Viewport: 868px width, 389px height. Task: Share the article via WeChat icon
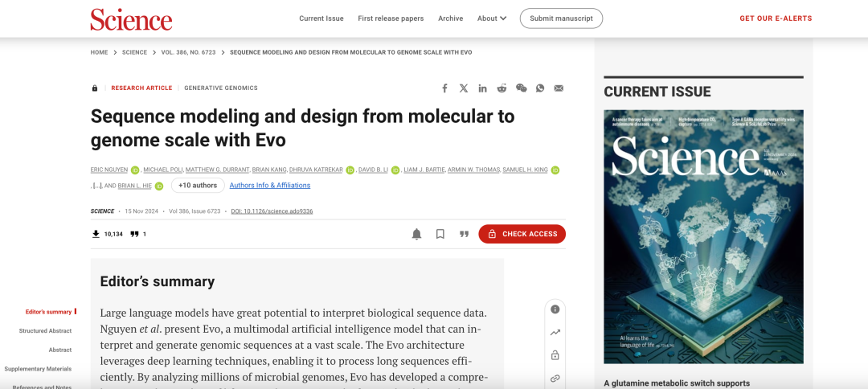(x=521, y=88)
